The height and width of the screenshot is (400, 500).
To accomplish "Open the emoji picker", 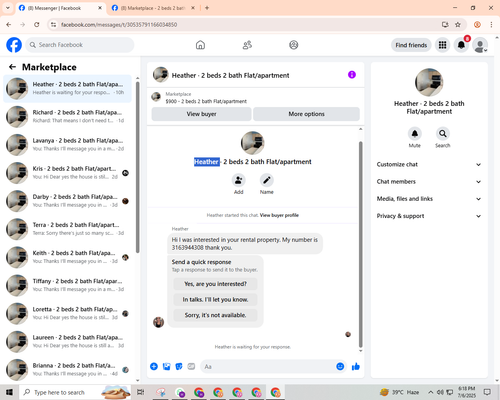I will 340,367.
